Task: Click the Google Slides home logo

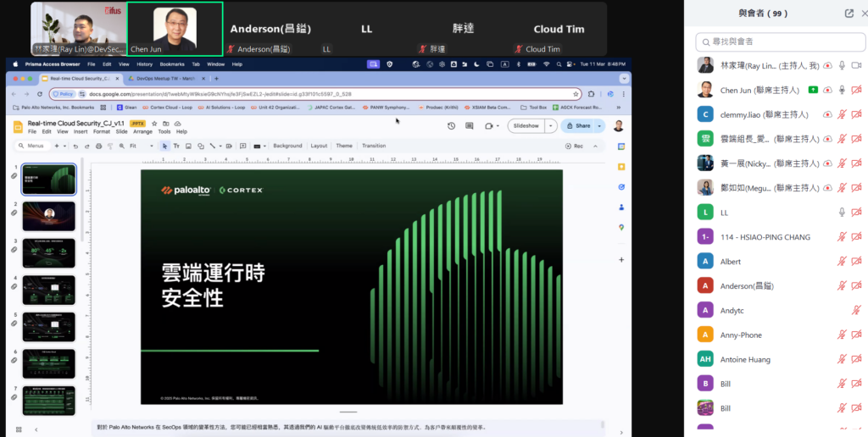Action: point(18,126)
